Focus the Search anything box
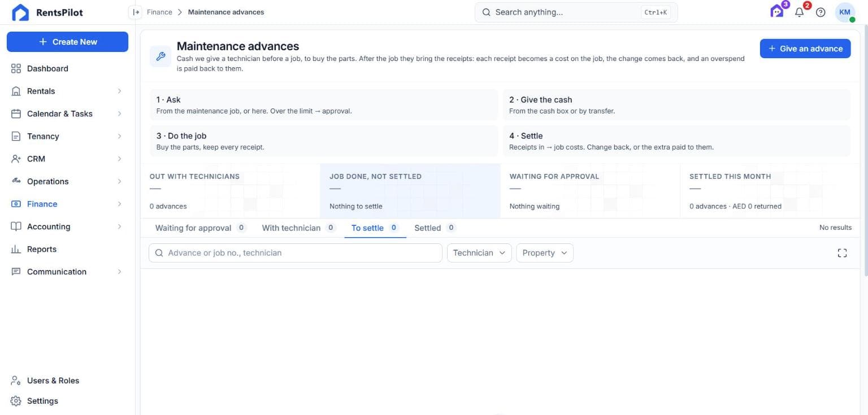Viewport: 868px width, 415px height. 576,12
